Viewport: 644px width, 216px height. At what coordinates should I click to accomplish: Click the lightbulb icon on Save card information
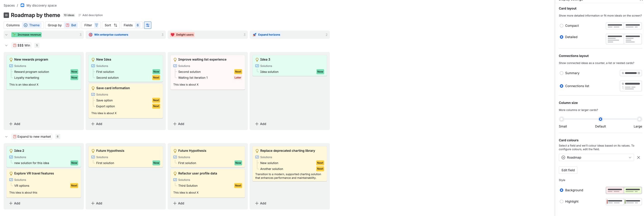[93, 88]
